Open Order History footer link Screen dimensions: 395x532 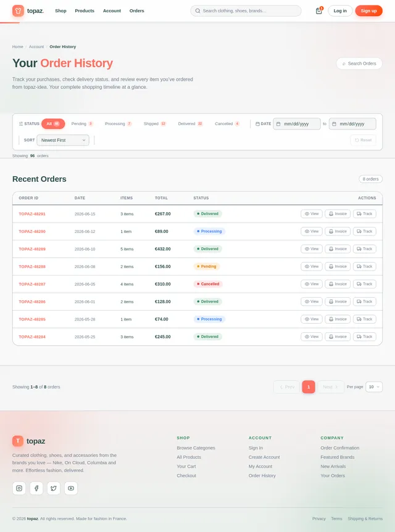pyautogui.click(x=262, y=476)
